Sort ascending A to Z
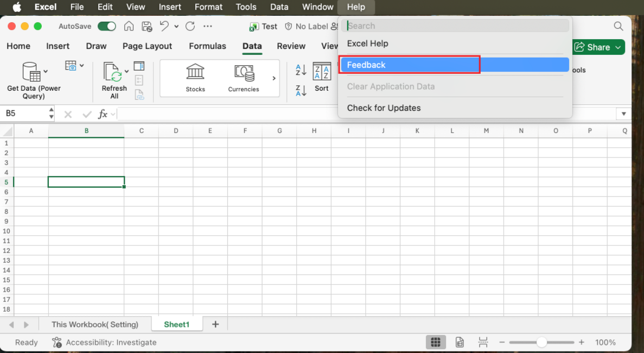 (x=301, y=70)
